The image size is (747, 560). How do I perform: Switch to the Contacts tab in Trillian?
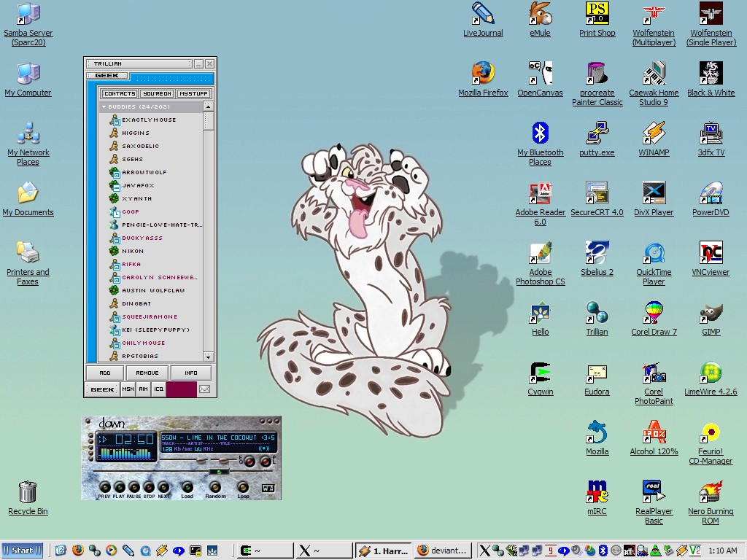click(x=120, y=94)
